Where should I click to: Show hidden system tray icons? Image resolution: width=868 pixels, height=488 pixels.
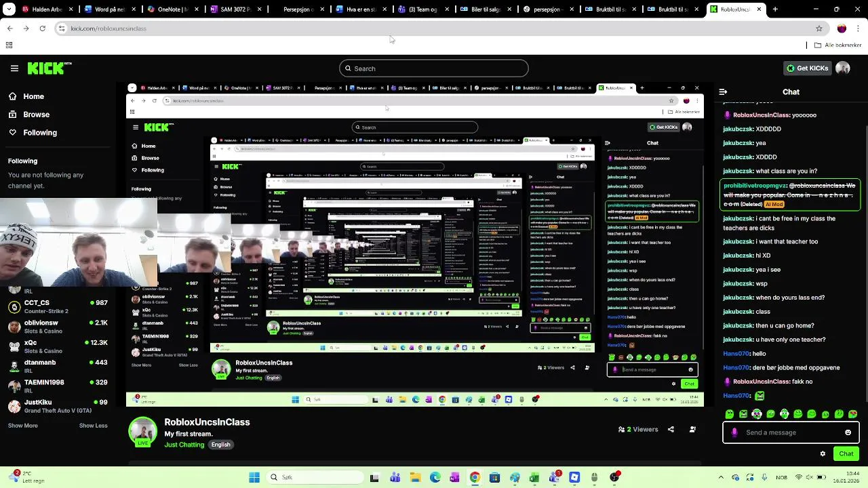click(720, 477)
